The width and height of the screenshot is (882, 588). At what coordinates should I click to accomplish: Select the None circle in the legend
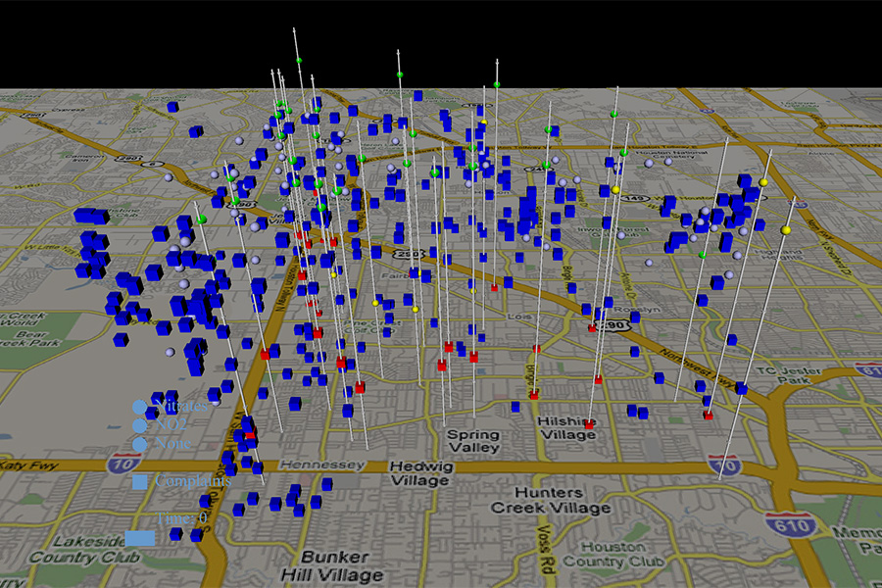tap(139, 445)
